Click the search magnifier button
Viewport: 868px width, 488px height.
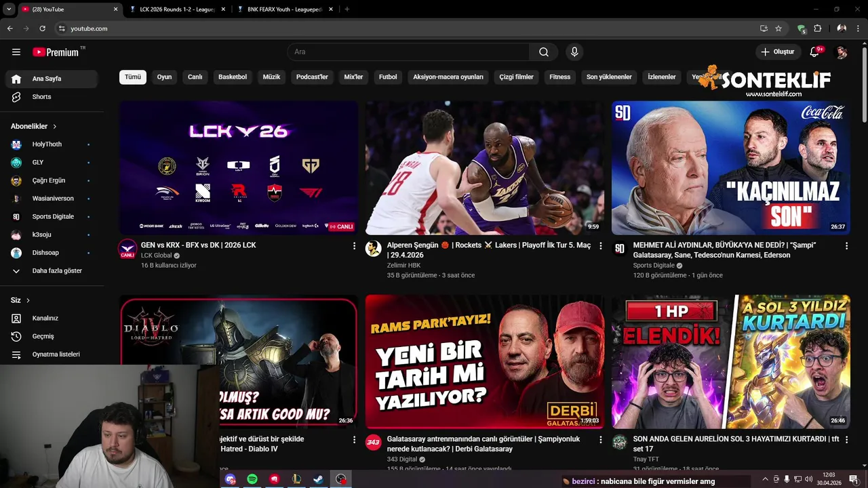(544, 52)
